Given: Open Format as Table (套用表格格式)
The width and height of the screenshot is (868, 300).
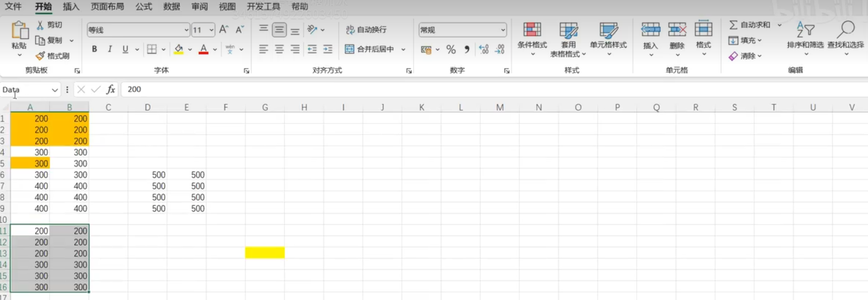Looking at the screenshot, I should [568, 39].
